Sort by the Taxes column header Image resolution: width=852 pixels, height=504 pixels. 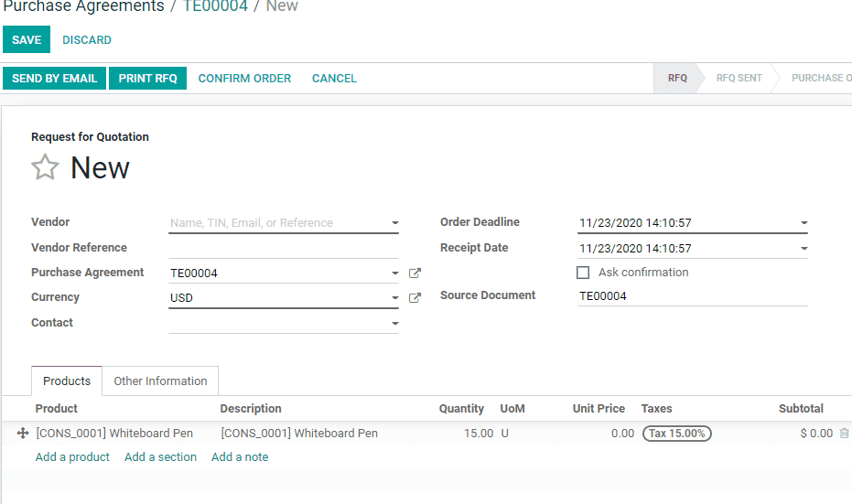point(656,408)
